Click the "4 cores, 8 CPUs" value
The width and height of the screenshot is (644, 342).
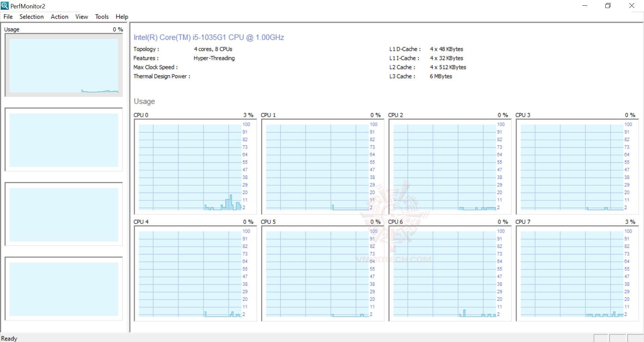(213, 49)
